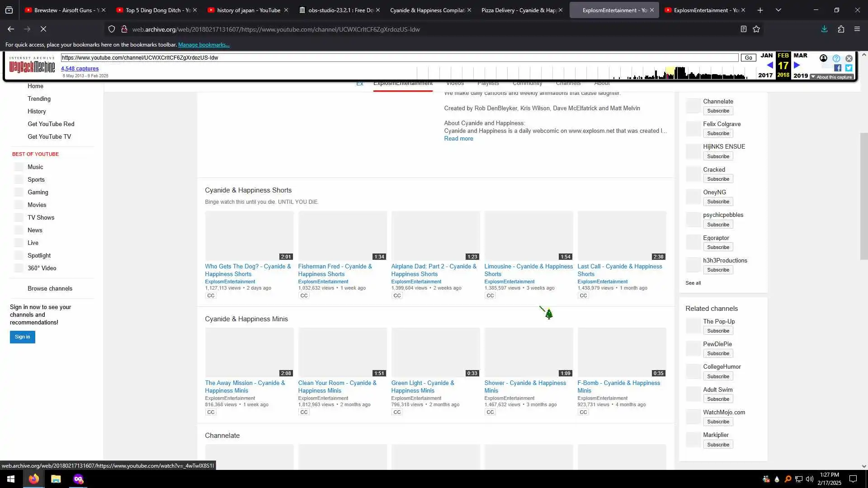Open Firefox downloads arrow icon
Viewport: 868px width, 488px height.
pos(824,29)
